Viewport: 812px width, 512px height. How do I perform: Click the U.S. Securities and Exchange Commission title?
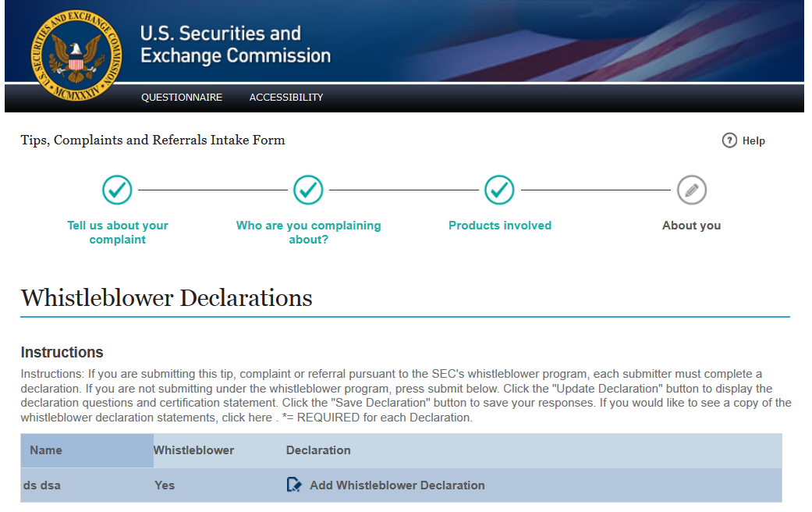point(236,44)
